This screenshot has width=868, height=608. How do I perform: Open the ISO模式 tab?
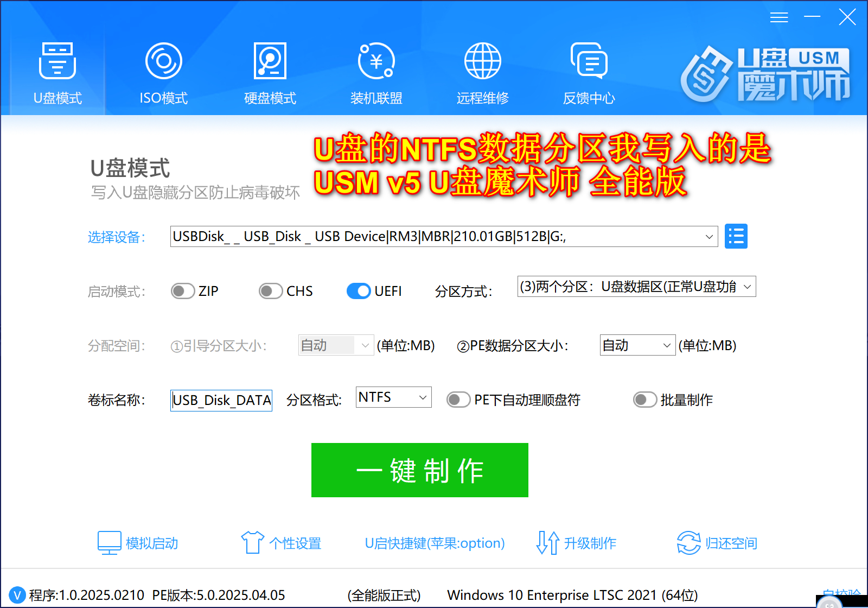click(164, 74)
